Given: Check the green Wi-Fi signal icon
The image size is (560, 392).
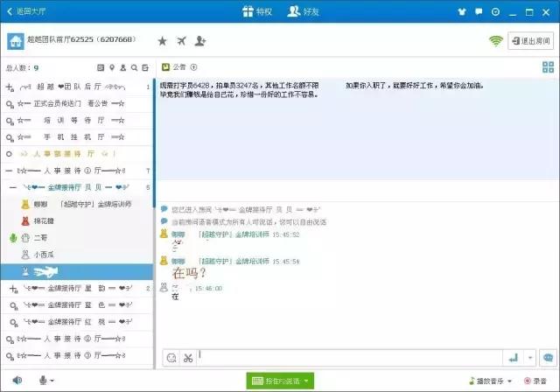Looking at the screenshot, I should click(496, 41).
